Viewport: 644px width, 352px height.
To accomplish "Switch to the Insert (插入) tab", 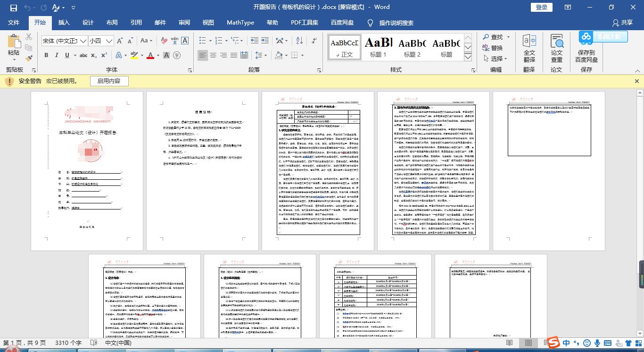I will click(64, 23).
